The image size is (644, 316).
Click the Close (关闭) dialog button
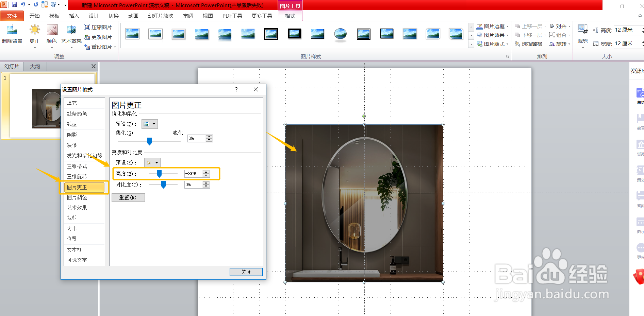pyautogui.click(x=246, y=272)
